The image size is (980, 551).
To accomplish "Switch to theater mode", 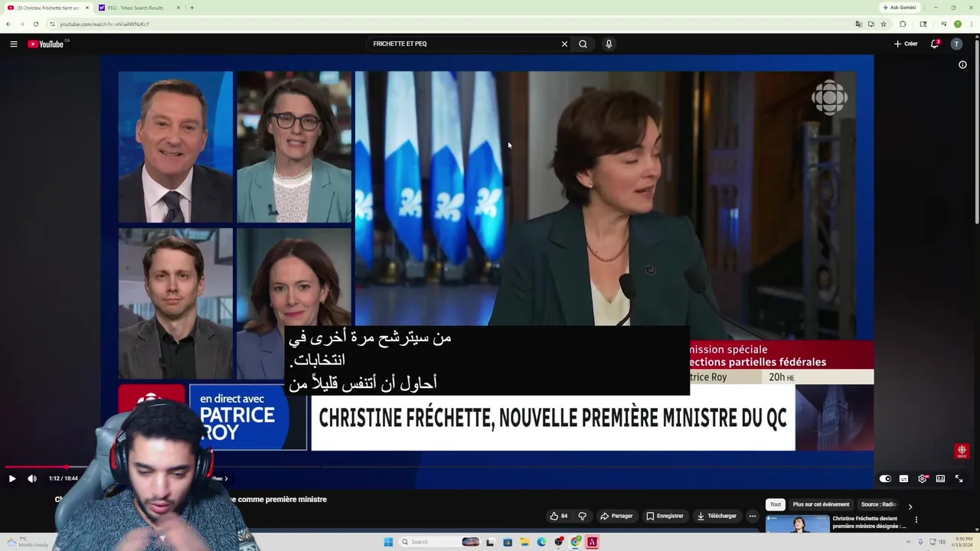I will pos(940,478).
